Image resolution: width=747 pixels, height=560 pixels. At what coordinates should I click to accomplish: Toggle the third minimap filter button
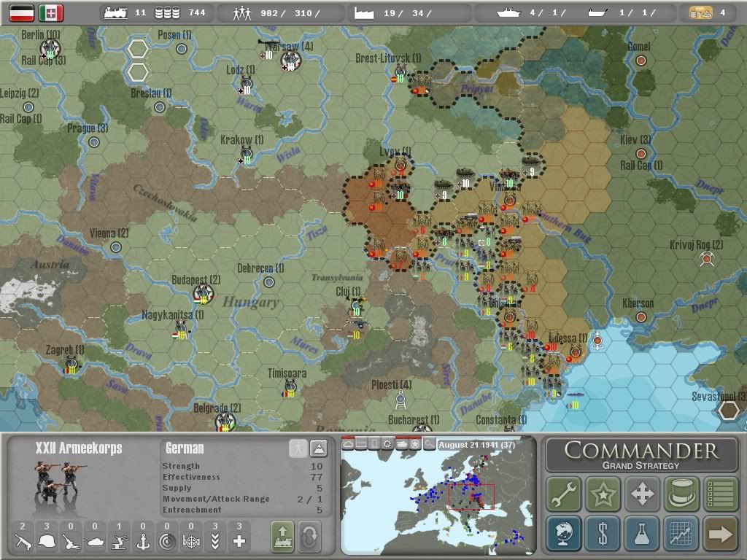tap(375, 444)
